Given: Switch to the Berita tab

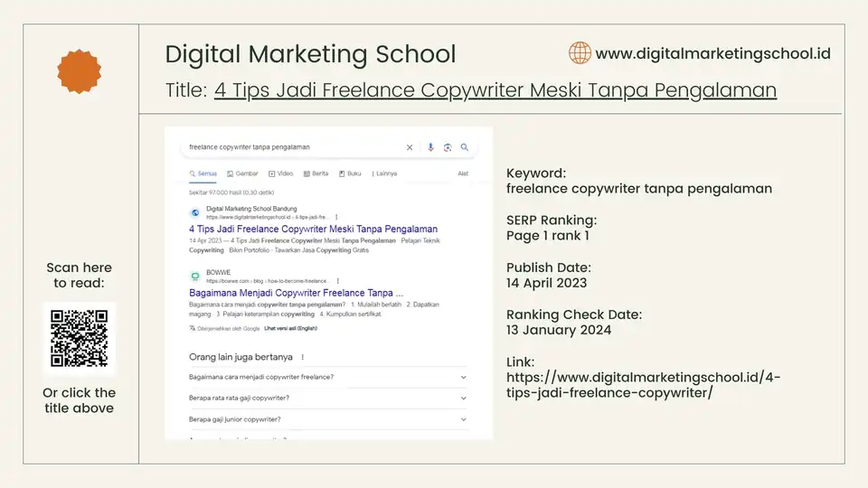Looking at the screenshot, I should point(316,174).
